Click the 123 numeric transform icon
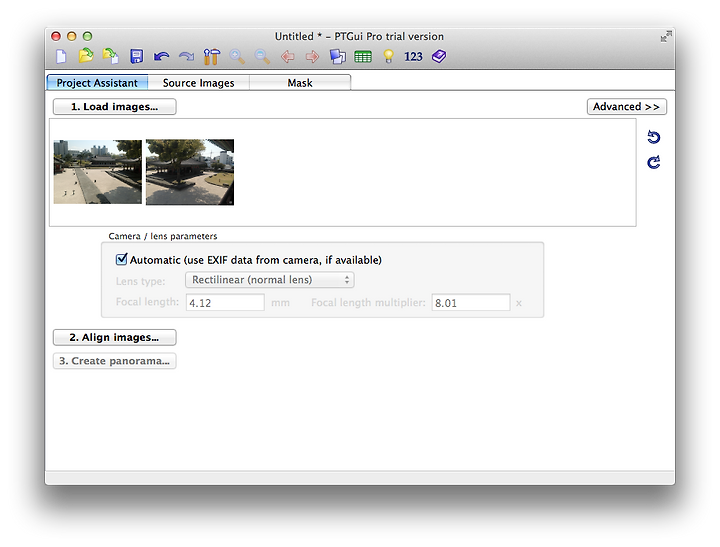The width and height of the screenshot is (720, 547). click(413, 56)
